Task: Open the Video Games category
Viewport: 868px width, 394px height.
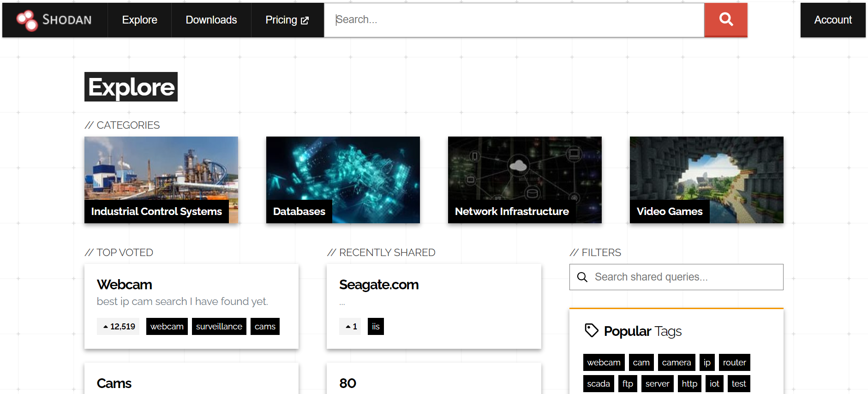Action: pos(706,180)
